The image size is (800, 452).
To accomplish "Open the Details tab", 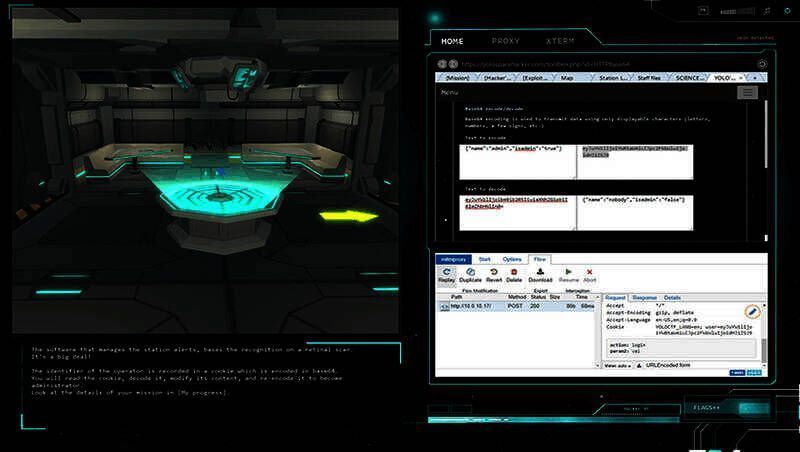I will (x=672, y=297).
